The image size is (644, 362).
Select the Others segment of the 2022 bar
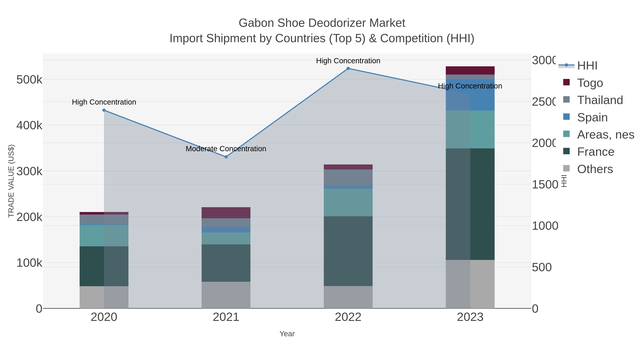point(348,297)
